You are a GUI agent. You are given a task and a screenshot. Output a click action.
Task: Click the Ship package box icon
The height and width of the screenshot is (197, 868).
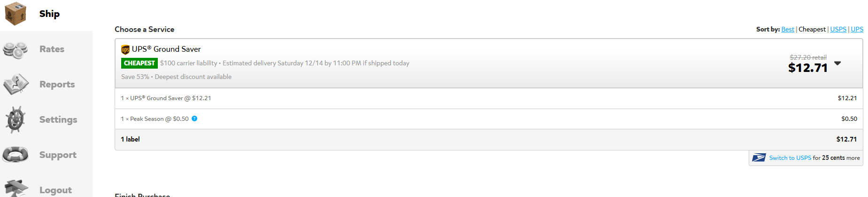(x=15, y=13)
